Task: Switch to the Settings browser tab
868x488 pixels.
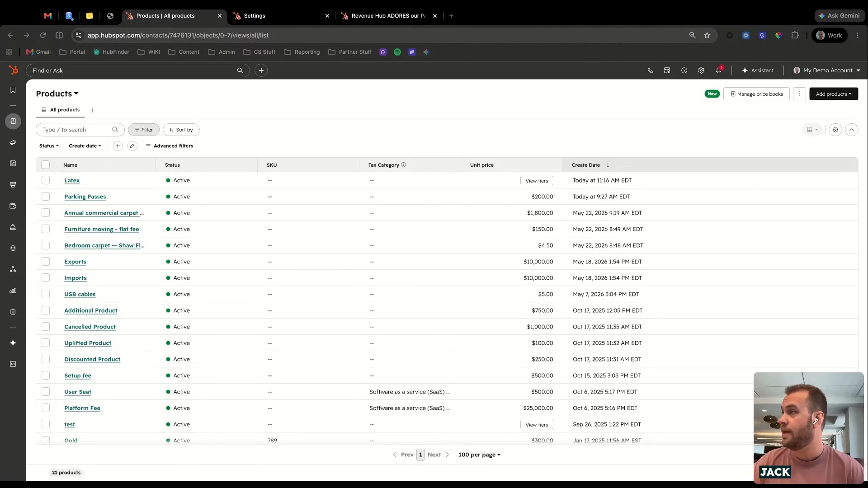Action: click(280, 16)
